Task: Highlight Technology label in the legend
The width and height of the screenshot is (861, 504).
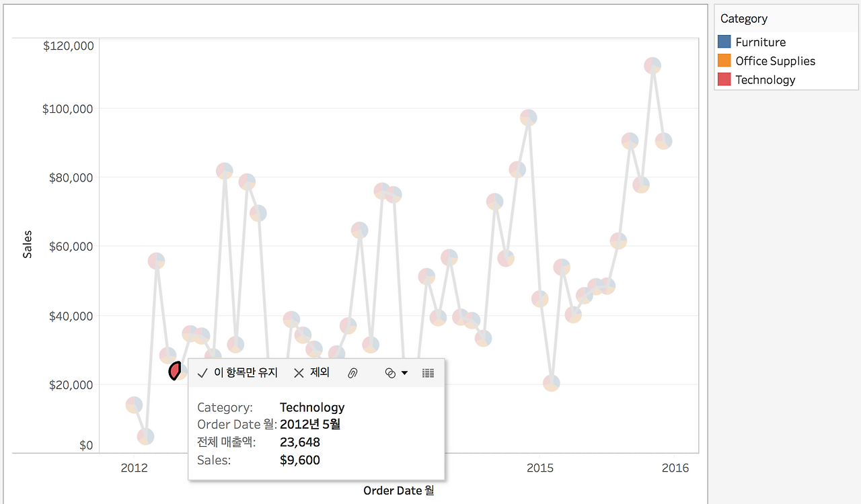Action: [x=765, y=79]
